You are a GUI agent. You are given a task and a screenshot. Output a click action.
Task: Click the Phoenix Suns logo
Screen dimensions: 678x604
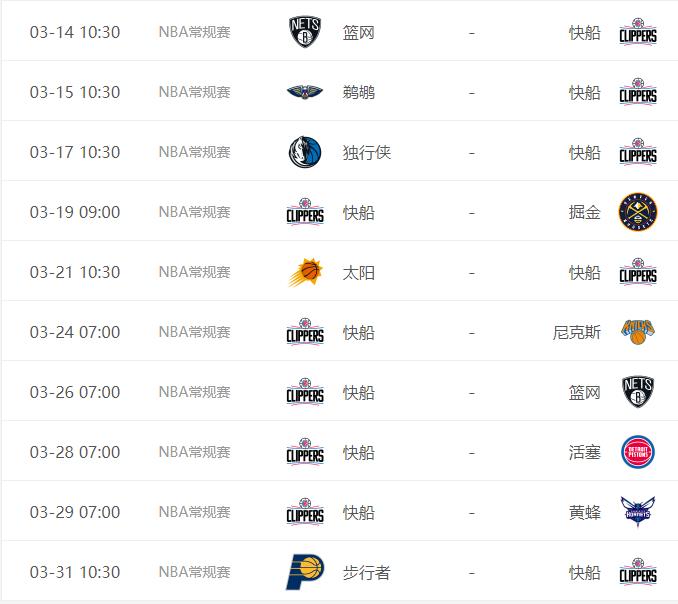tap(305, 272)
